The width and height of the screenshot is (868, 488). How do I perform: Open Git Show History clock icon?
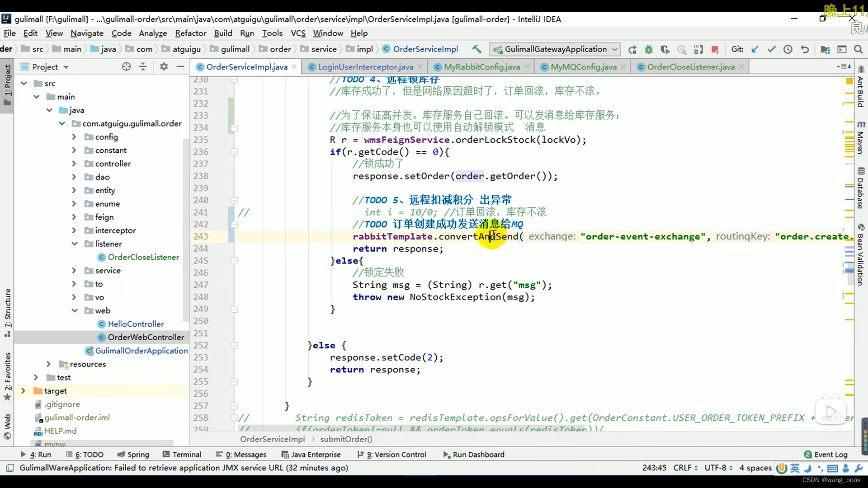[788, 49]
